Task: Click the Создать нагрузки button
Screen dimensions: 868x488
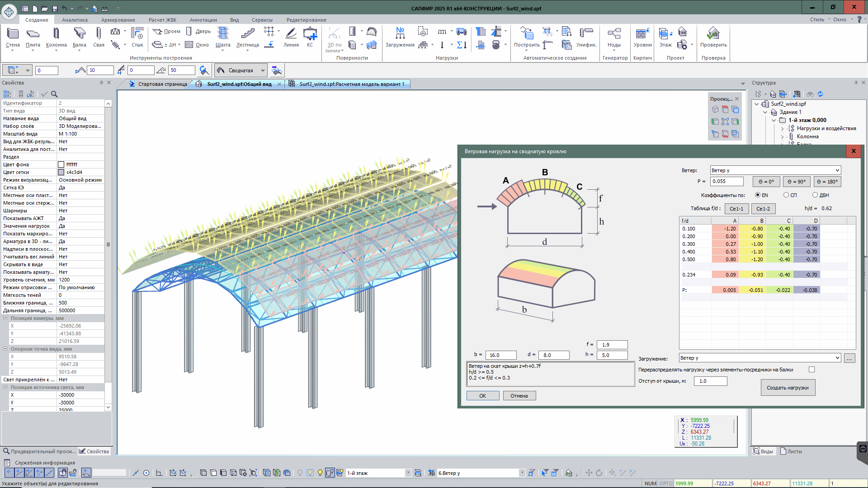Action: coord(788,388)
